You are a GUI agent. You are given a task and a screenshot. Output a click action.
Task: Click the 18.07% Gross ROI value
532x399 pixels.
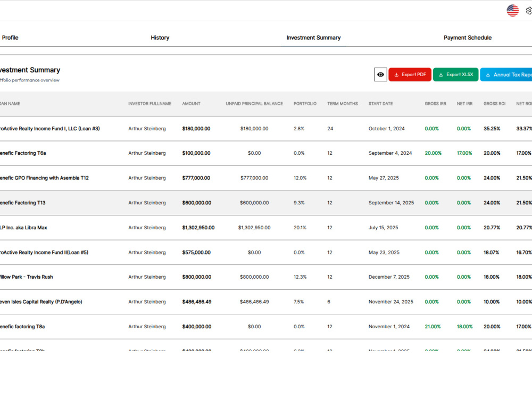(491, 252)
